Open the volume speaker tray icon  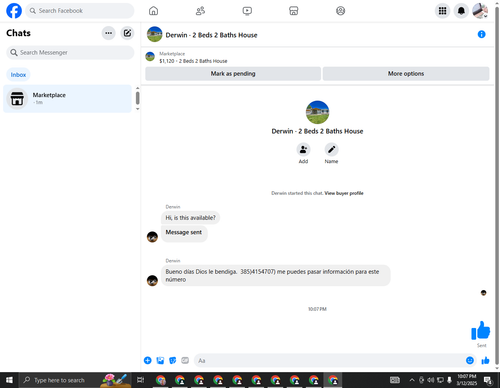431,380
